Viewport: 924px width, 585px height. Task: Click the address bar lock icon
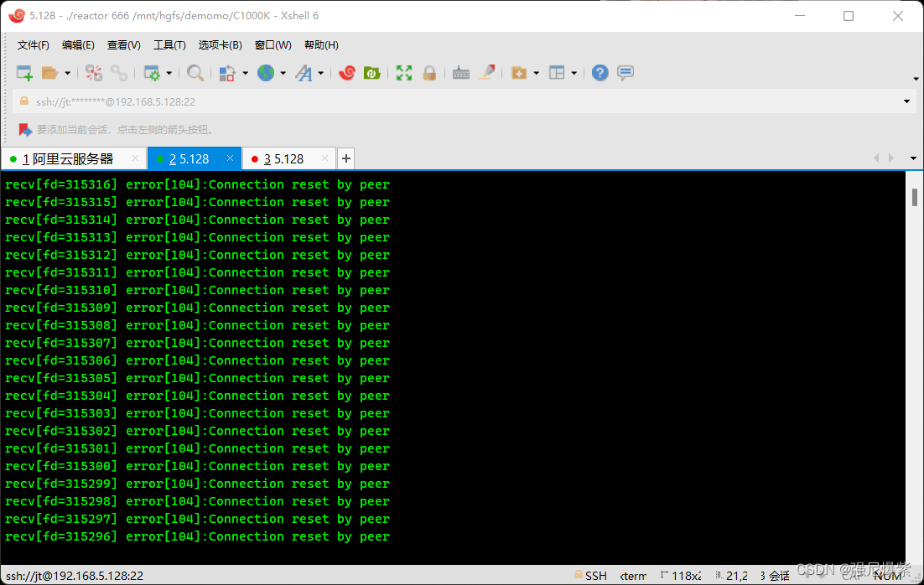point(24,101)
